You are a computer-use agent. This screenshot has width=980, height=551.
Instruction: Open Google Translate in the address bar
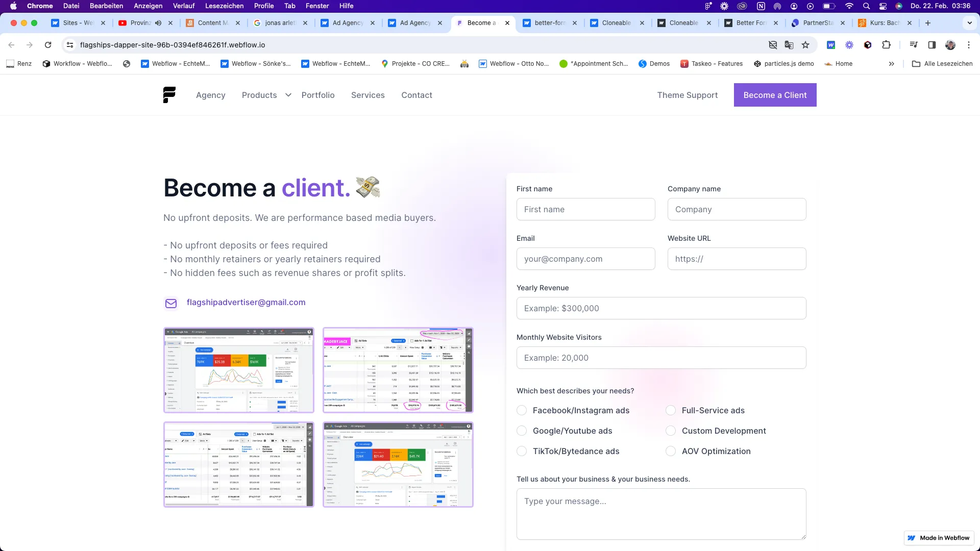[789, 45]
